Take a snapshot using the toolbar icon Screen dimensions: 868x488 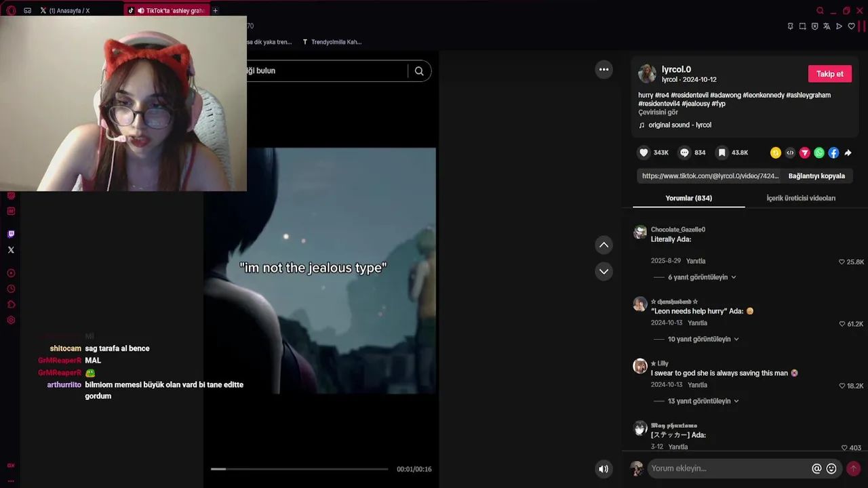pyautogui.click(x=802, y=26)
